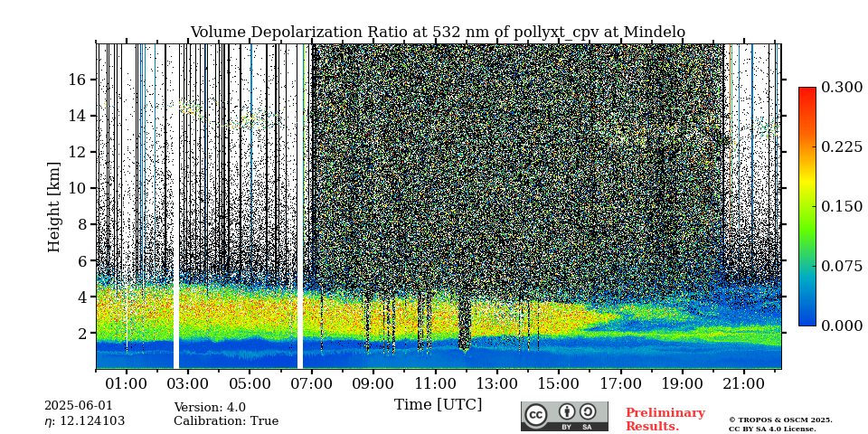Image resolution: width=868 pixels, height=434 pixels.
Task: Click the η: 12.124103 value
Action: click(85, 421)
